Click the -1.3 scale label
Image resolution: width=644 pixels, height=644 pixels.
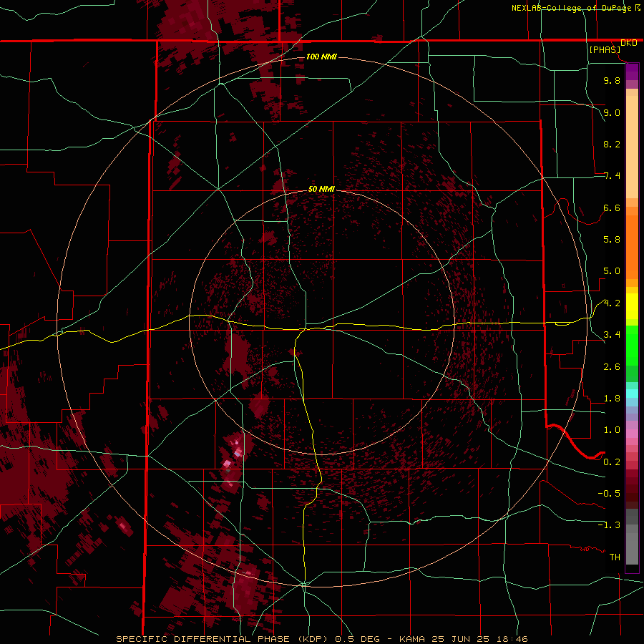609,525
